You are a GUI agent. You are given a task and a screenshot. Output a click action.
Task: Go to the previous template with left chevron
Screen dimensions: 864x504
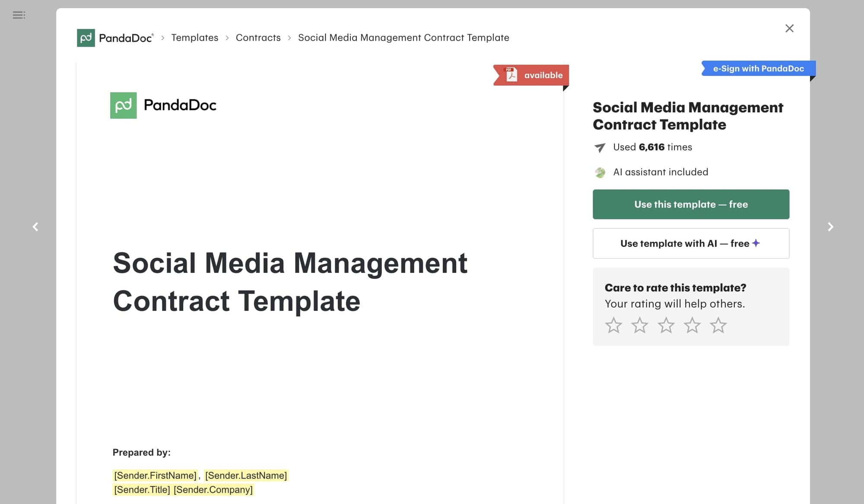[35, 227]
